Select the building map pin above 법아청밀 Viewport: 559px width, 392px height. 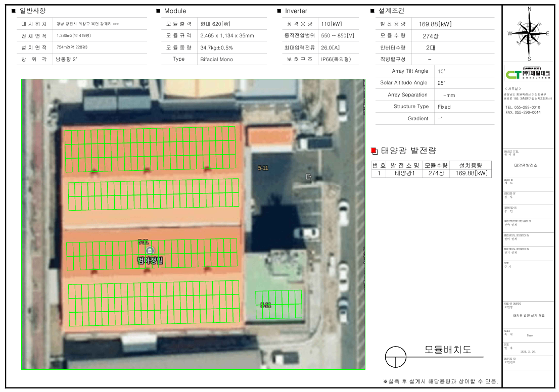(149, 251)
